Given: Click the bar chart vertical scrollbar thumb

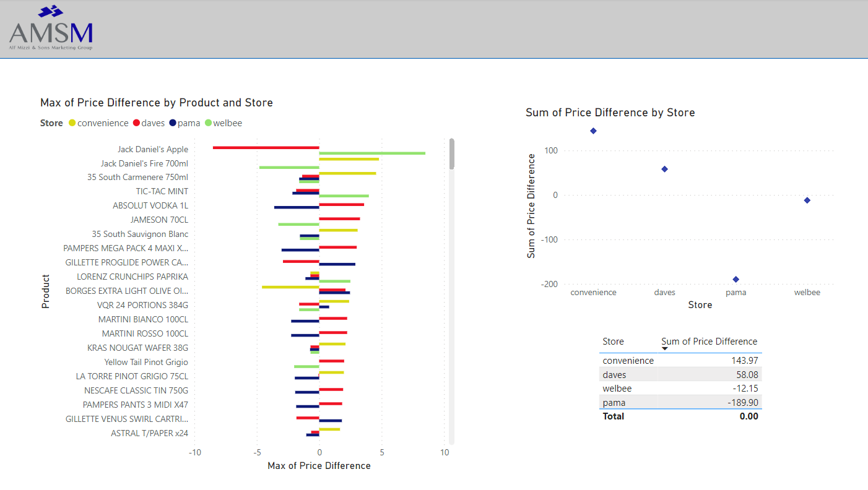Looking at the screenshot, I should click(452, 153).
